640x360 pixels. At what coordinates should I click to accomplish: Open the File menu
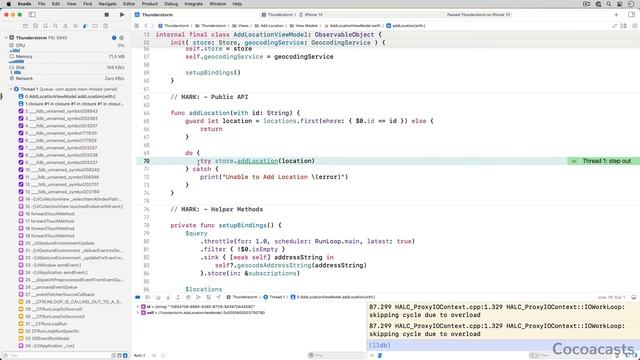click(x=42, y=4)
